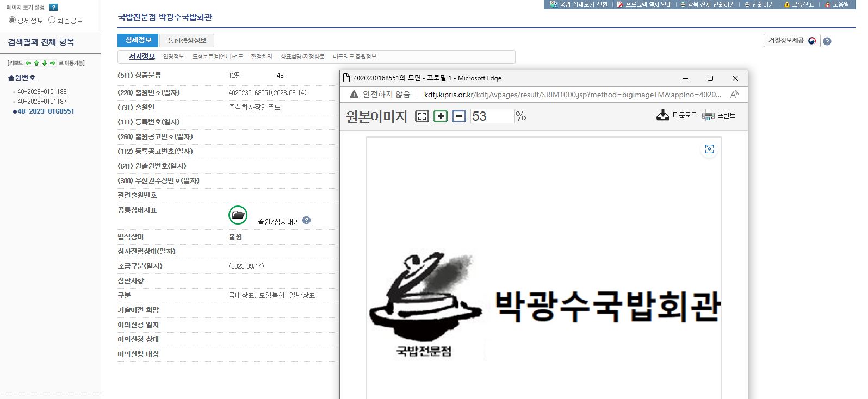Open the 도형분류(비엔나)코드 sub-tab
This screenshot has height=399, width=868.
(218, 57)
